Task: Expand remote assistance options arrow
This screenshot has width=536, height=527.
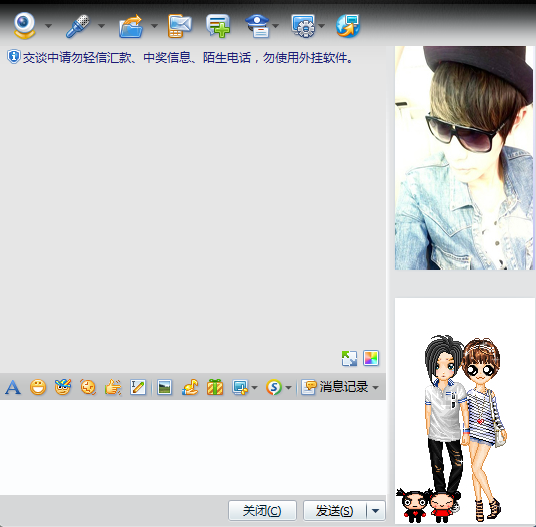Action: pyautogui.click(x=321, y=26)
